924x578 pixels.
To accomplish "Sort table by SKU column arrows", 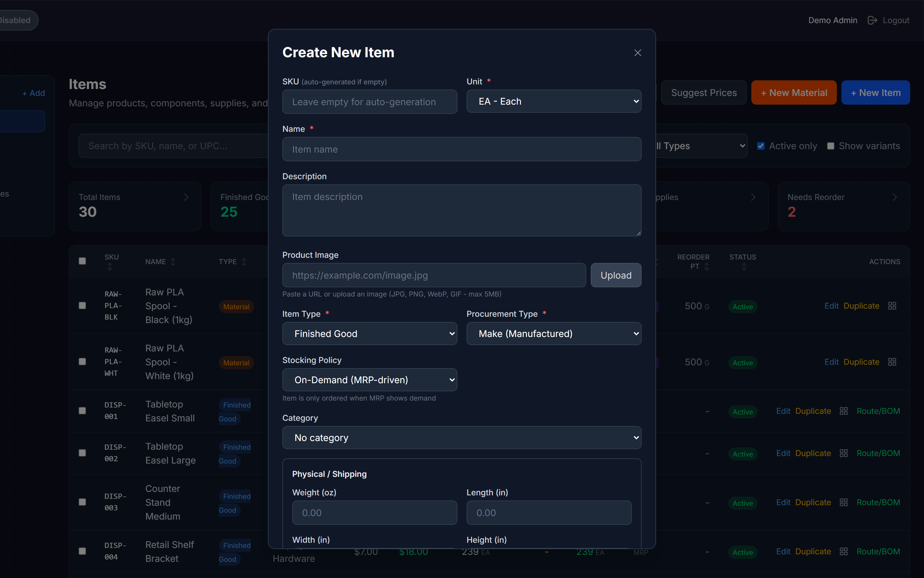I will tap(110, 267).
